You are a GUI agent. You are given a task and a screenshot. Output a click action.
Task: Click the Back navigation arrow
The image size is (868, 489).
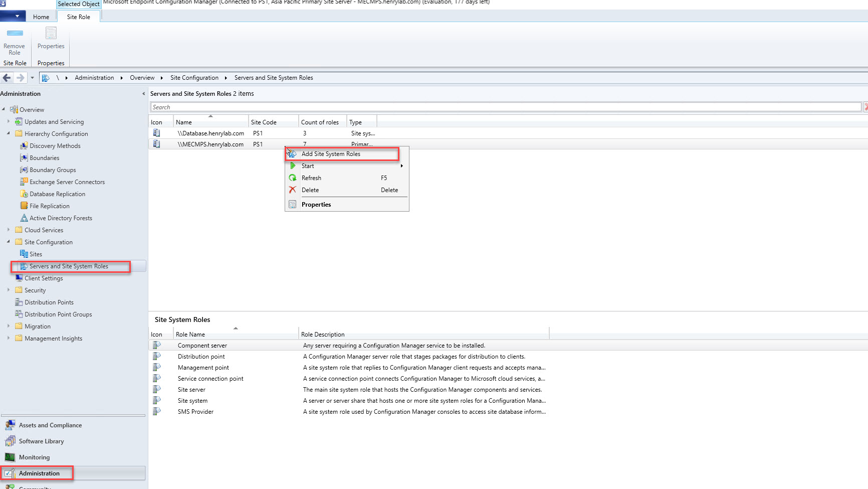point(7,78)
